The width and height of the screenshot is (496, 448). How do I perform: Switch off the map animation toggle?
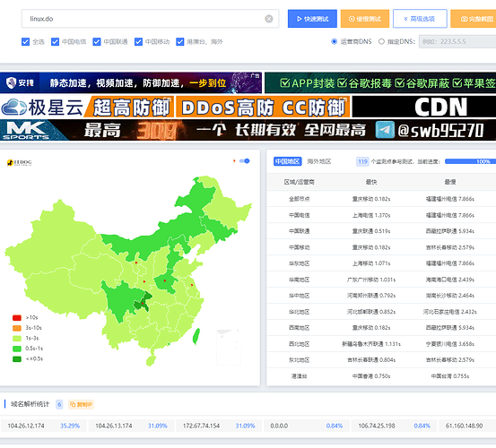click(245, 161)
